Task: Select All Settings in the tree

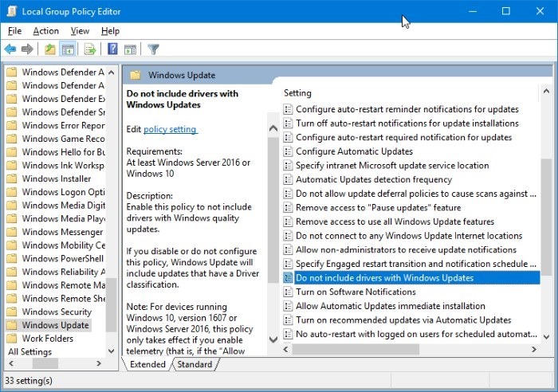Action: (x=30, y=352)
